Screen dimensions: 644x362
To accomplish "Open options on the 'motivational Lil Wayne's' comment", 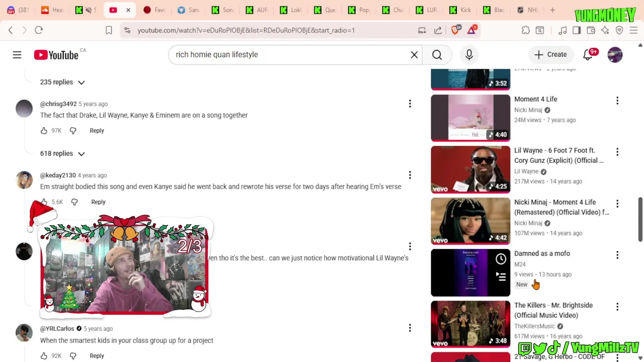I will 410,246.
